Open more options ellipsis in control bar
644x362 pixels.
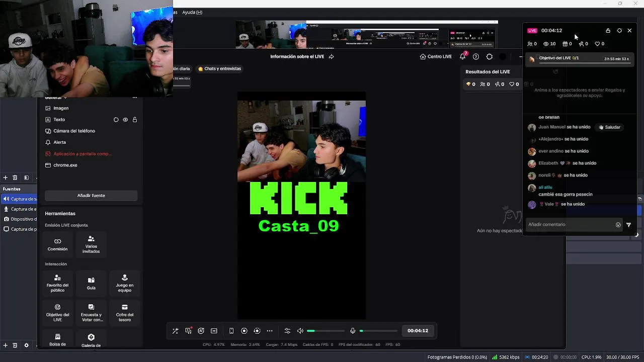(270, 331)
